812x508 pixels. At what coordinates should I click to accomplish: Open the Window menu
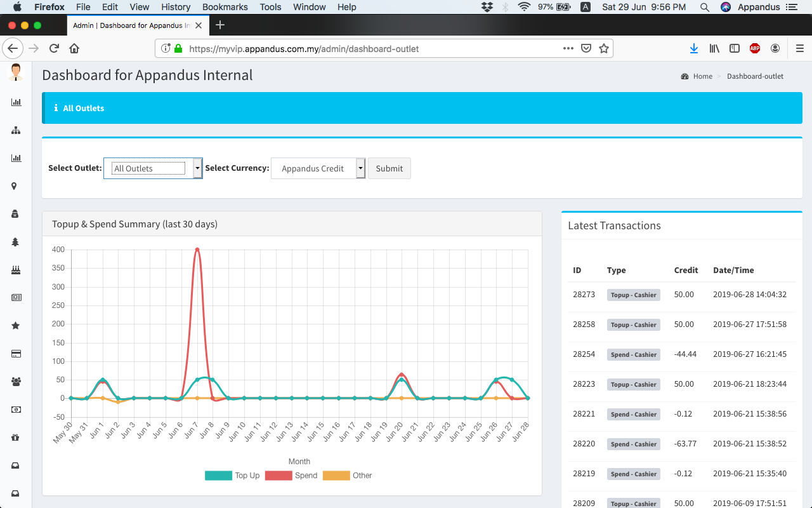[x=310, y=7]
